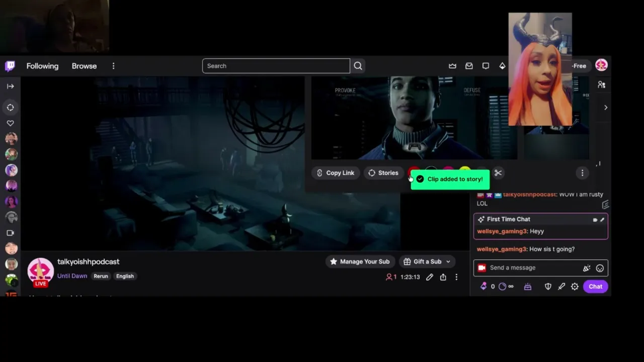Open the talkyoishhpodcast channel name link
This screenshot has width=644, height=362.
point(88,261)
